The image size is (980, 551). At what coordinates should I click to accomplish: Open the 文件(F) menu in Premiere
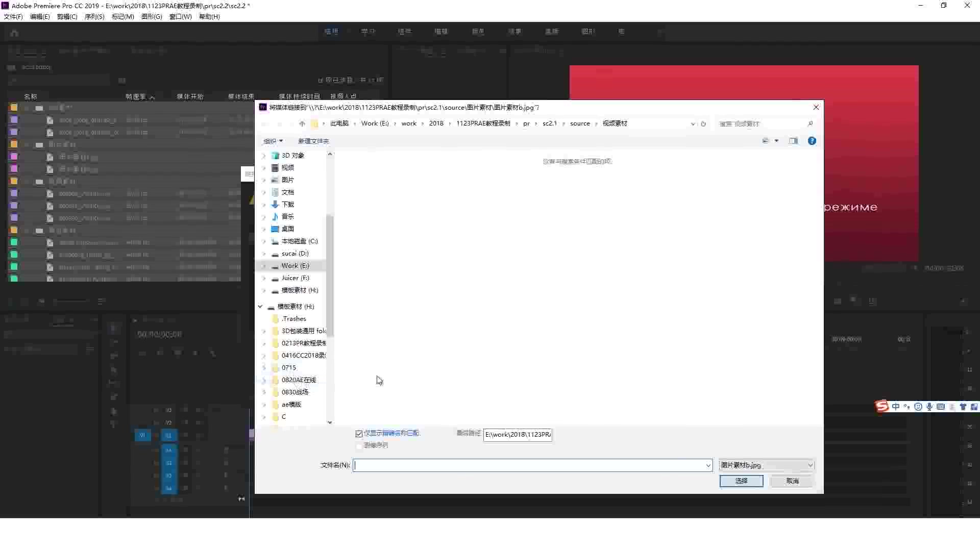tap(13, 17)
